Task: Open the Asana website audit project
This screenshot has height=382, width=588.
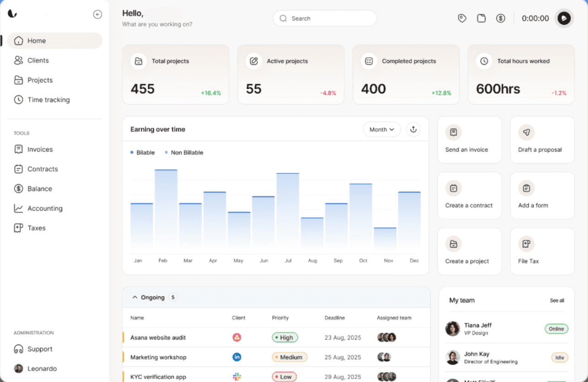Action: pyautogui.click(x=158, y=338)
